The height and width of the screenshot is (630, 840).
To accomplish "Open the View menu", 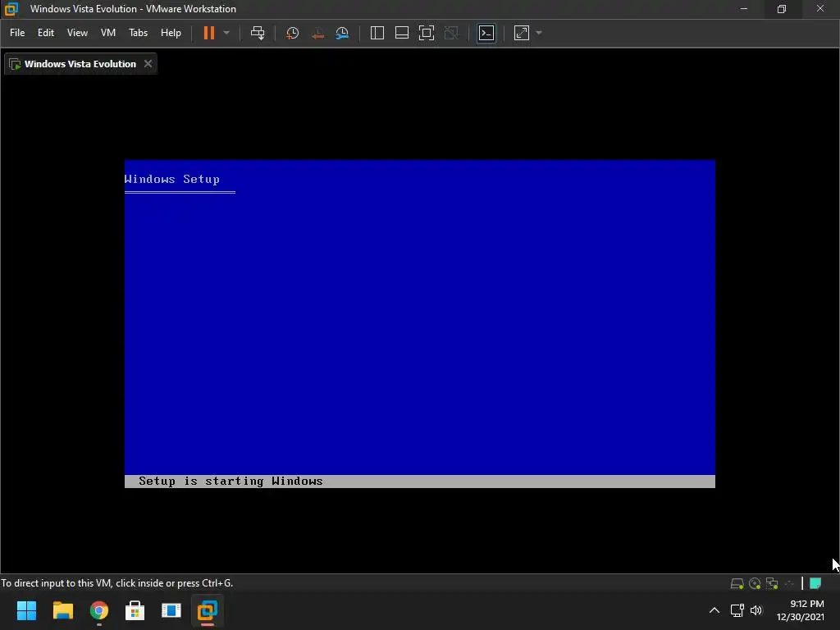I will (x=77, y=33).
